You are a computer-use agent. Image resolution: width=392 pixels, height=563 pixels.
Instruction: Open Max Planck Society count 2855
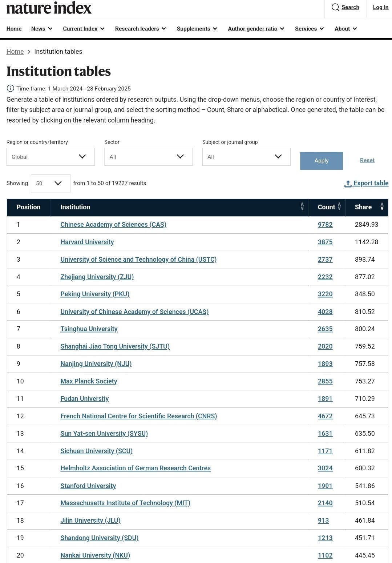(x=325, y=381)
